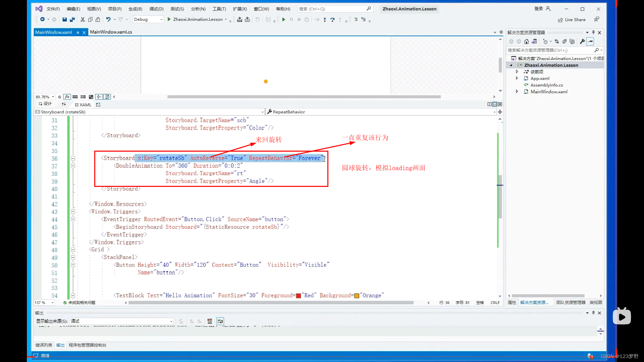
Task: Open the RepeatBehavior member dropdown
Action: [x=381, y=112]
